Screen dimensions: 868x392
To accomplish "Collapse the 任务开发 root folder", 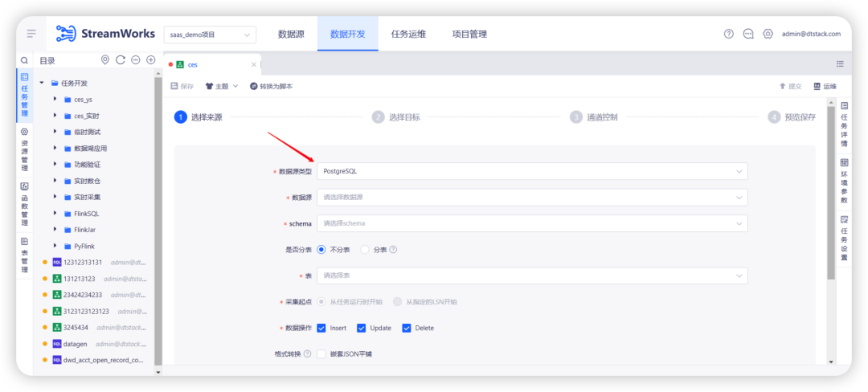I will (42, 83).
